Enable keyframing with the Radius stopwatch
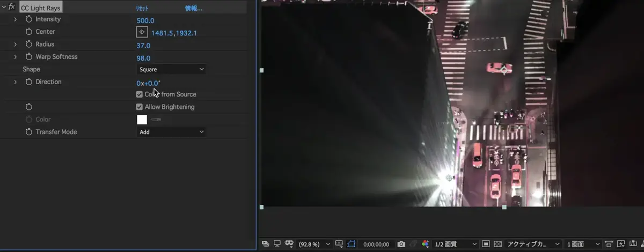The image size is (644, 252). (29, 45)
